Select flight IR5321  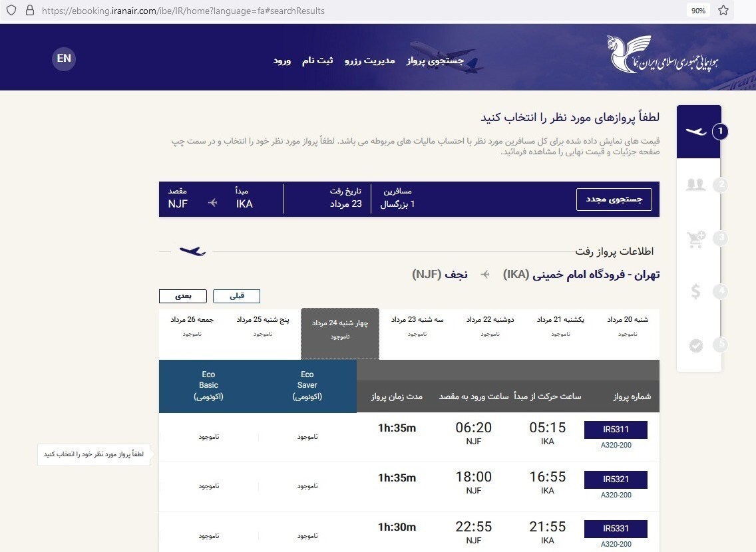(616, 480)
